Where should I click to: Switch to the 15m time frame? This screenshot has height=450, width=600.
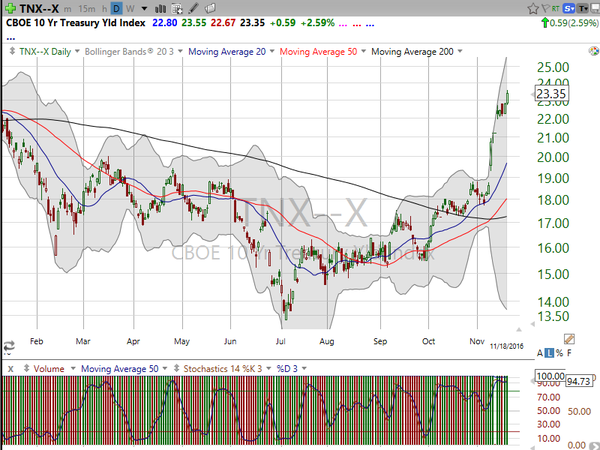pyautogui.click(x=86, y=8)
